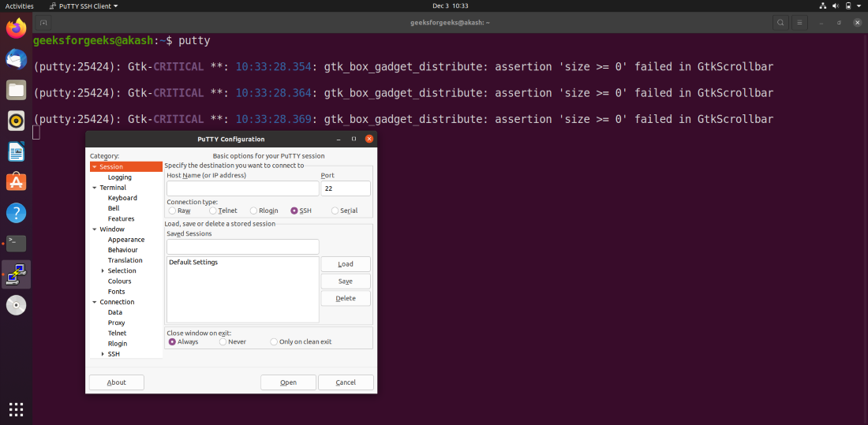Open the Activities overview
868x425 pixels.
pos(20,6)
